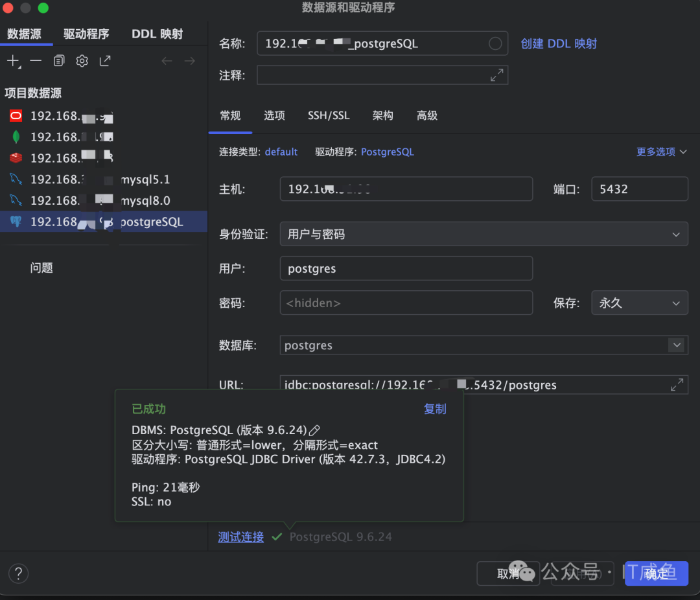Select the Redis data source icon
The image size is (700, 600).
16,157
